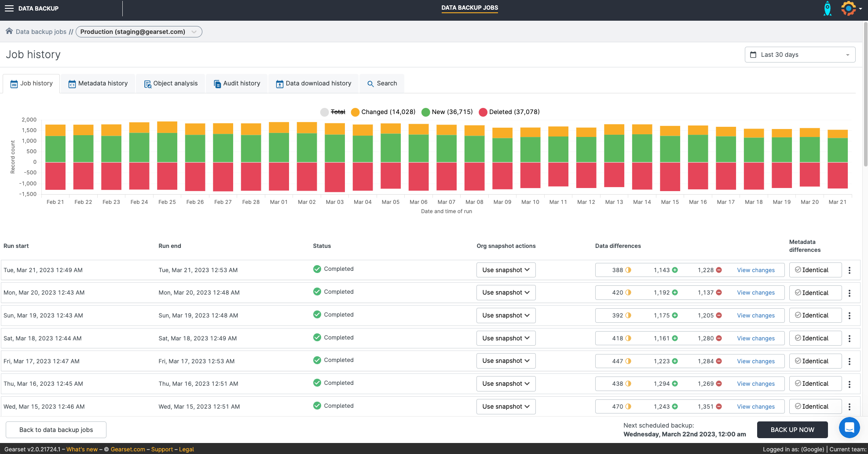This screenshot has width=868, height=454.
Task: Switch to the Object analysis tab
Action: pos(171,83)
